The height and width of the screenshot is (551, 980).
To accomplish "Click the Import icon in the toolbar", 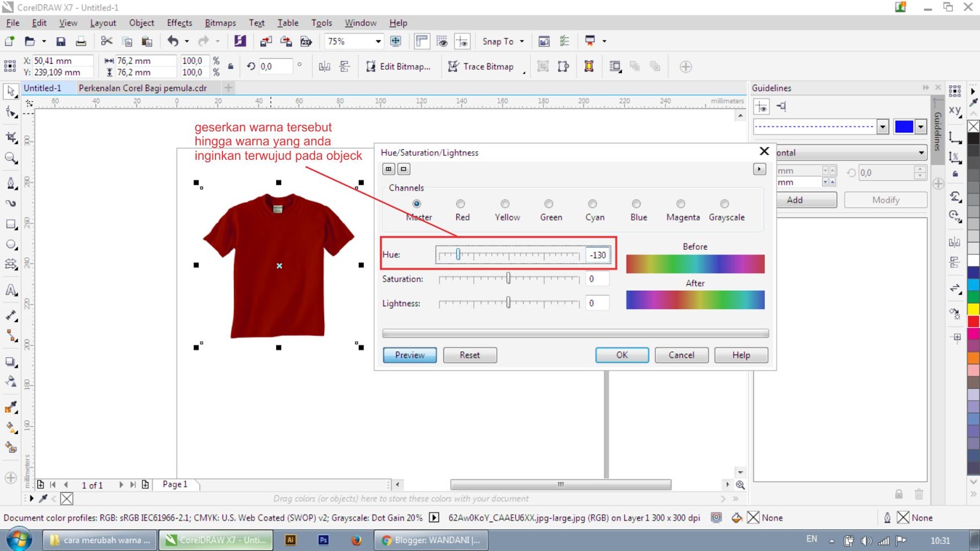I will pyautogui.click(x=266, y=41).
